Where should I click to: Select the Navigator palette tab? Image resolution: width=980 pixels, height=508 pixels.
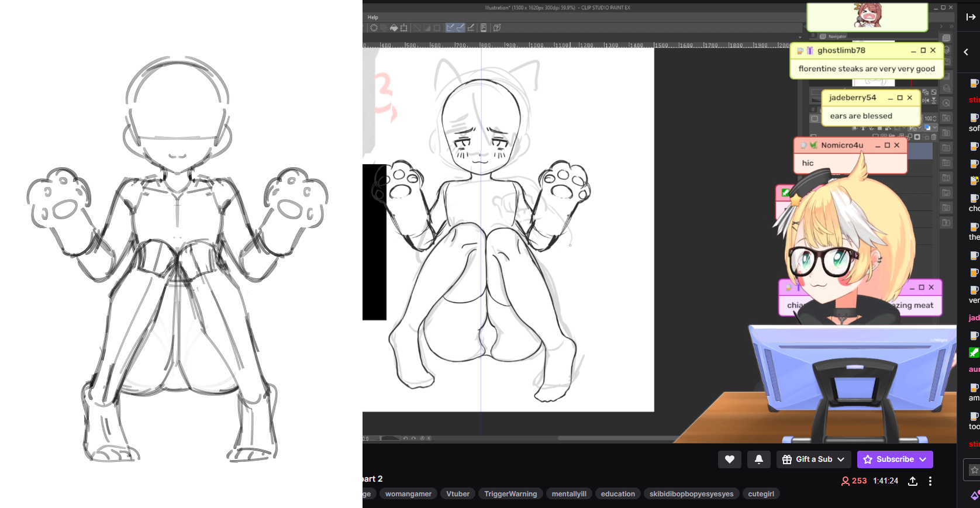[x=836, y=36]
